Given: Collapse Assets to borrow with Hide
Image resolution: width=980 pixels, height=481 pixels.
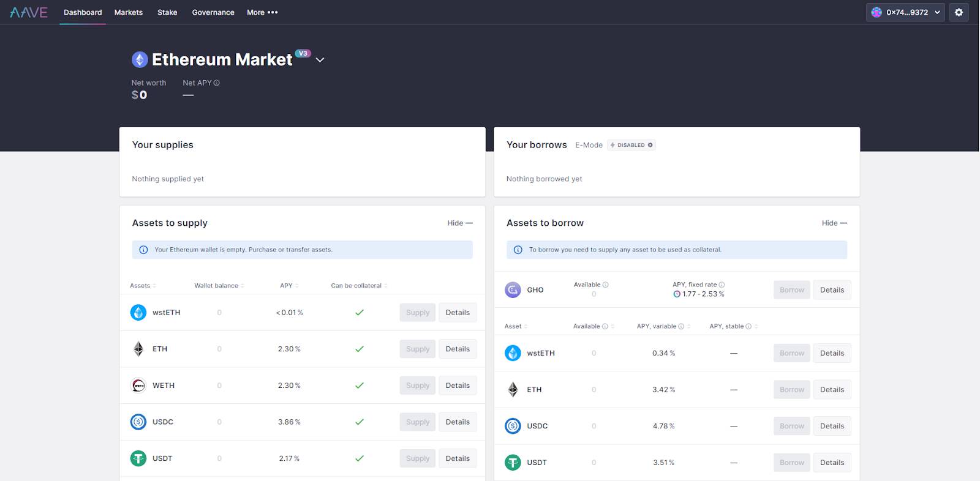Looking at the screenshot, I should [834, 223].
